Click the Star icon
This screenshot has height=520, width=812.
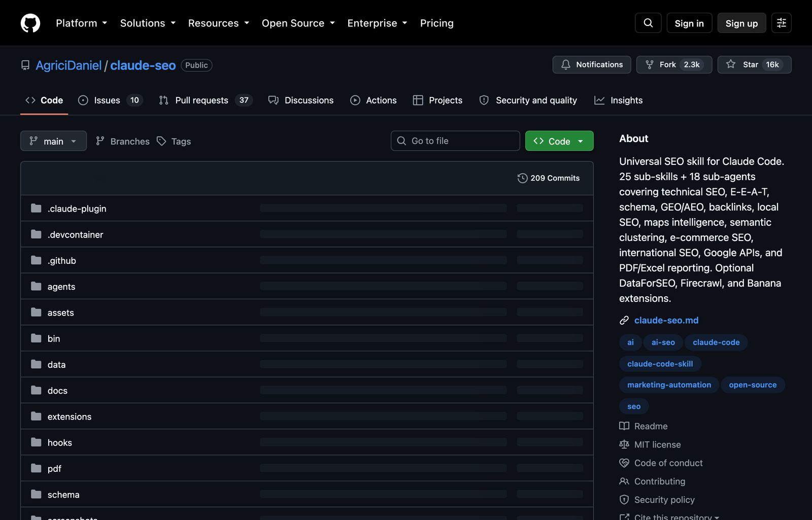click(x=731, y=64)
